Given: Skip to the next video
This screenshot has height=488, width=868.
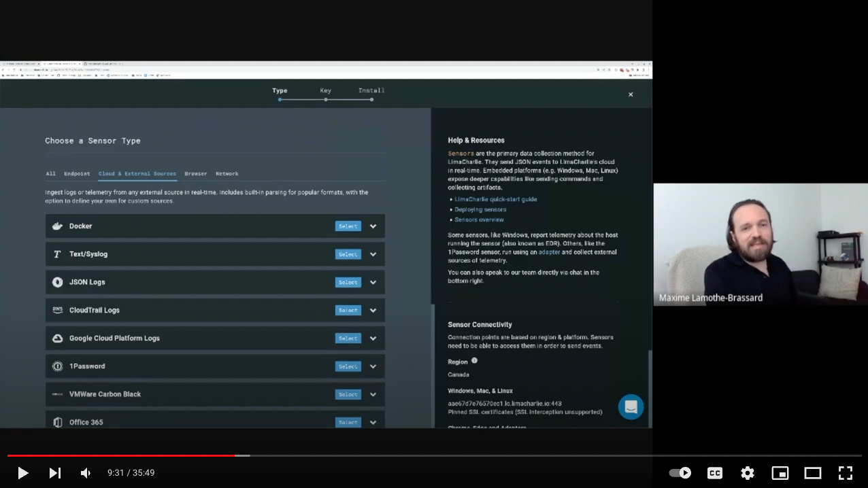Looking at the screenshot, I should coord(55,472).
